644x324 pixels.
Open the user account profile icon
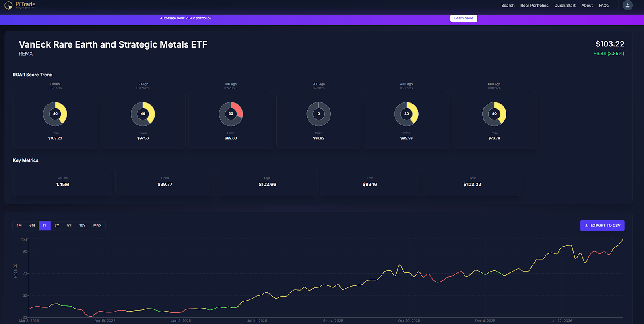coord(627,5)
